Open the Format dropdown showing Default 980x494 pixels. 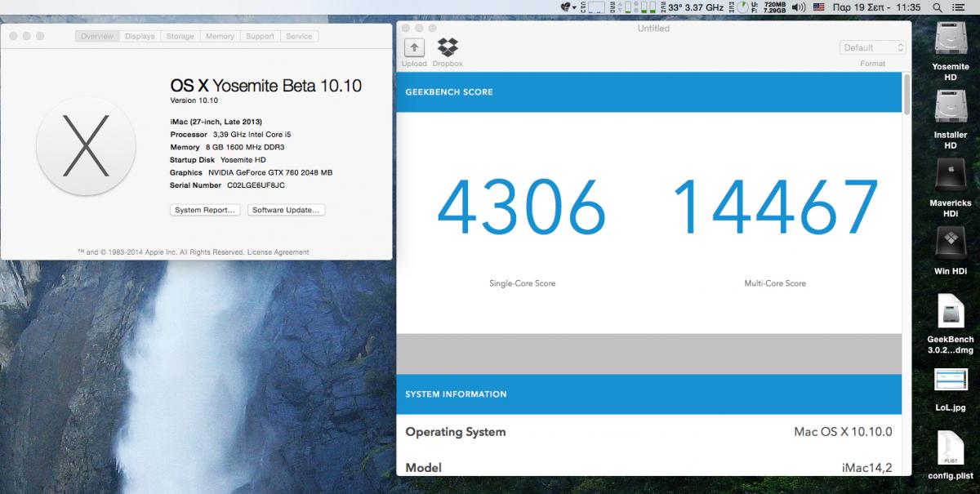click(x=873, y=47)
